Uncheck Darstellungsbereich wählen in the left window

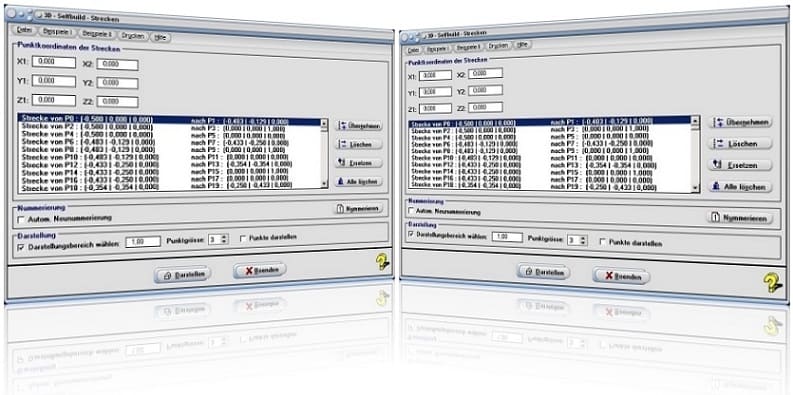[21, 247]
